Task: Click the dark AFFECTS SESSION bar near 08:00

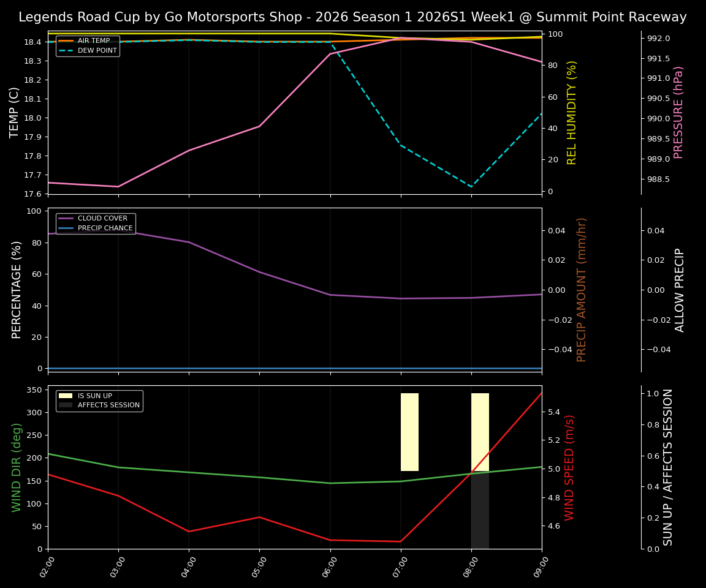Action: coord(479,511)
